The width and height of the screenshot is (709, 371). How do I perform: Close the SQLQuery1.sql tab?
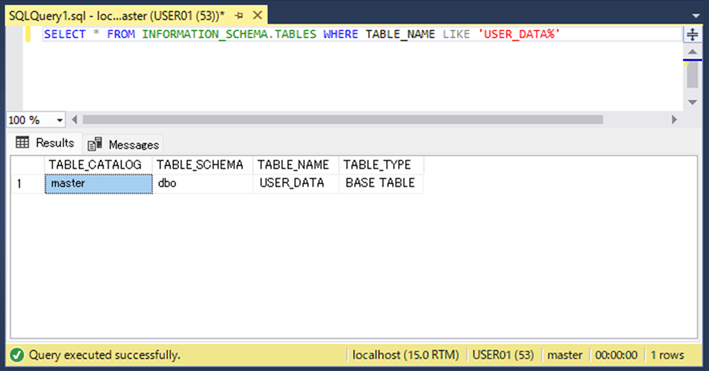257,15
